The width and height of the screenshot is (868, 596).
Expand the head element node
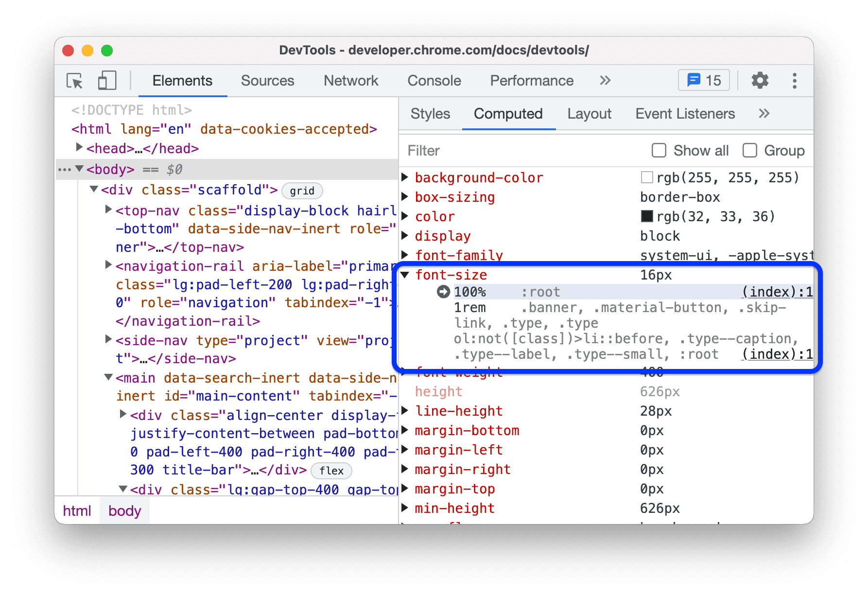[79, 147]
